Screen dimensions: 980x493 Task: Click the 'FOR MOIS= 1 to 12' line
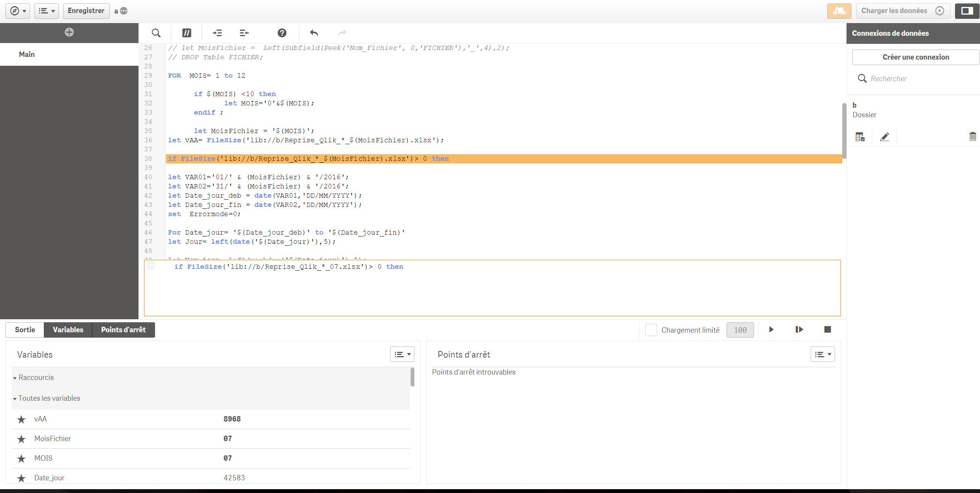(x=207, y=76)
